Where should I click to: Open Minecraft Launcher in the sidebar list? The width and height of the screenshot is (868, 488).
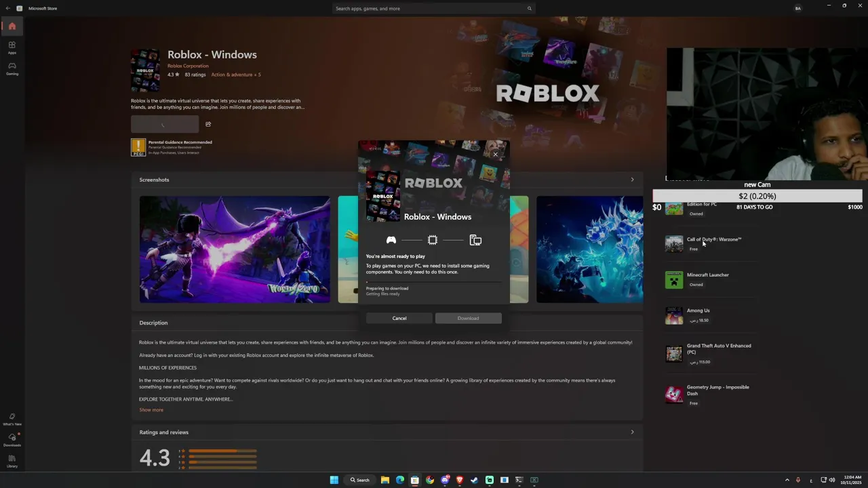708,274
